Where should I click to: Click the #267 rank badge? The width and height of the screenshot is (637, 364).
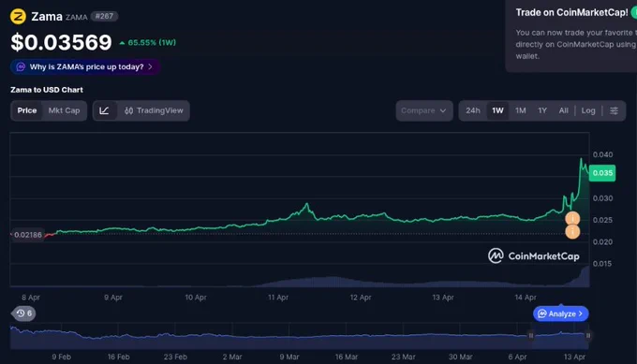(x=104, y=16)
